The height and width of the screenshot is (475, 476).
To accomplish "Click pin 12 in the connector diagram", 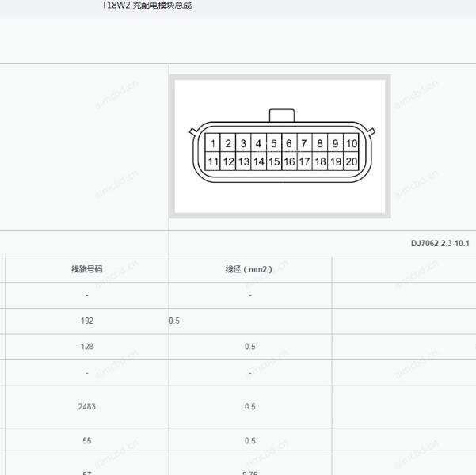I will point(228,161).
